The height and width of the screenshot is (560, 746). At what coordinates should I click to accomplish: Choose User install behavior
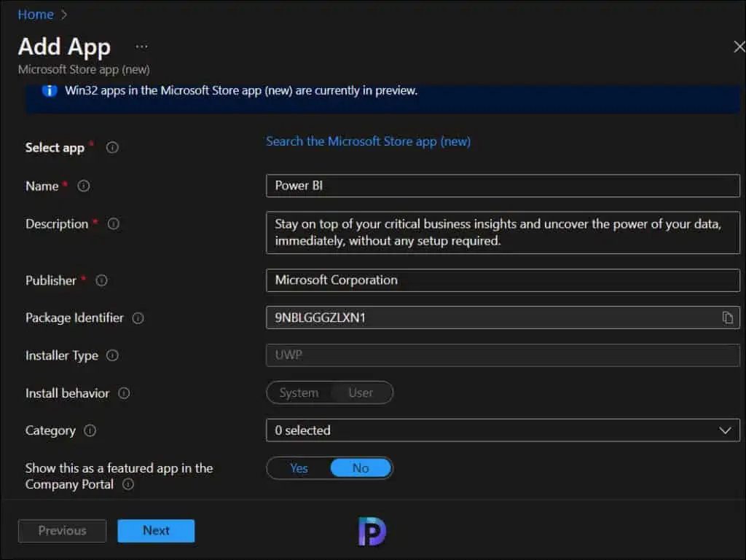coord(361,393)
